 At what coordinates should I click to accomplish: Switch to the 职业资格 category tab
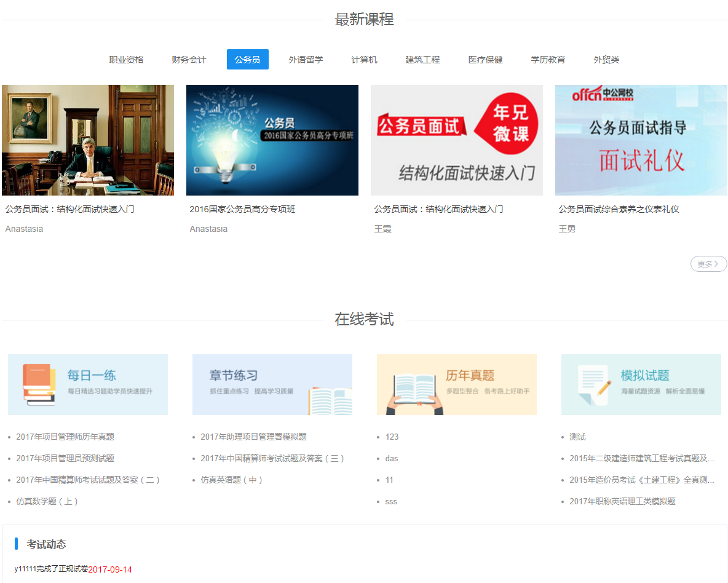coord(127,60)
